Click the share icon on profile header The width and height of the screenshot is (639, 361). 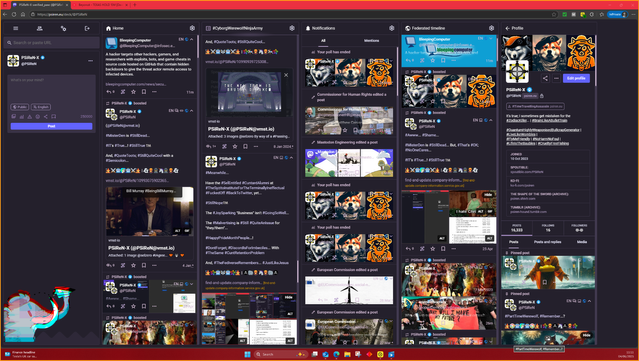click(545, 78)
